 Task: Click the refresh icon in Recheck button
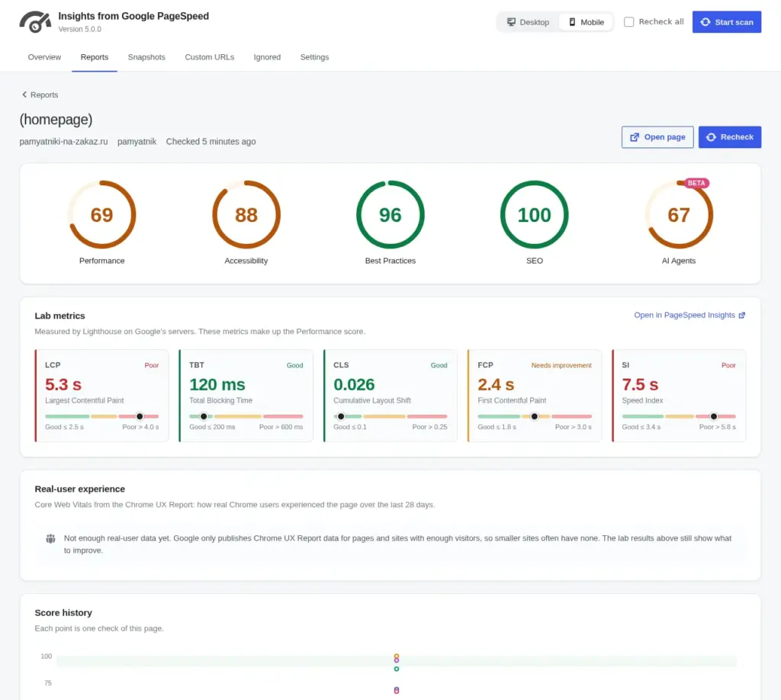pyautogui.click(x=711, y=137)
